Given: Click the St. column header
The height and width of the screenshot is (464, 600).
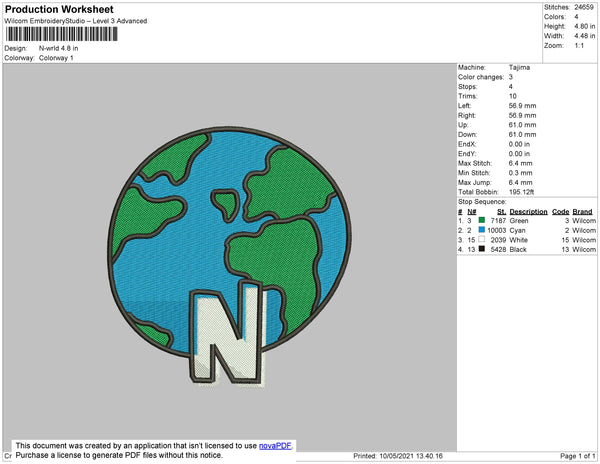Looking at the screenshot, I should (501, 211).
